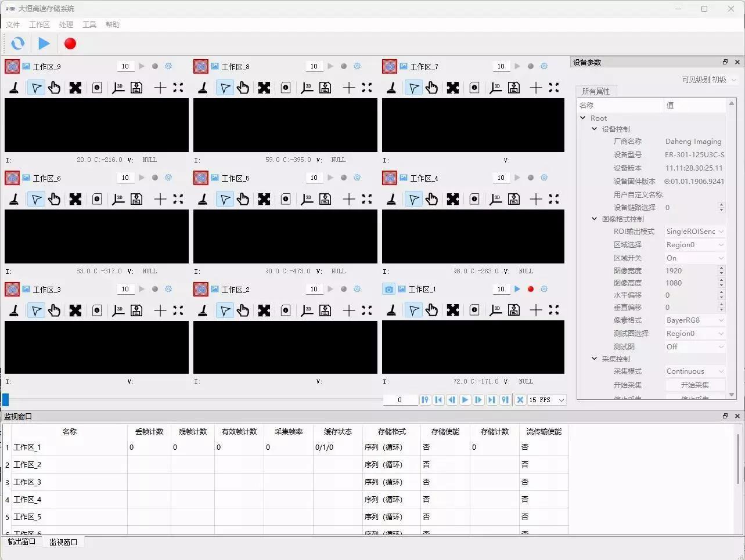Image resolution: width=745 pixels, height=560 pixels.
Task: Select the 工作区_2 row in monitor table
Action: coord(285,465)
